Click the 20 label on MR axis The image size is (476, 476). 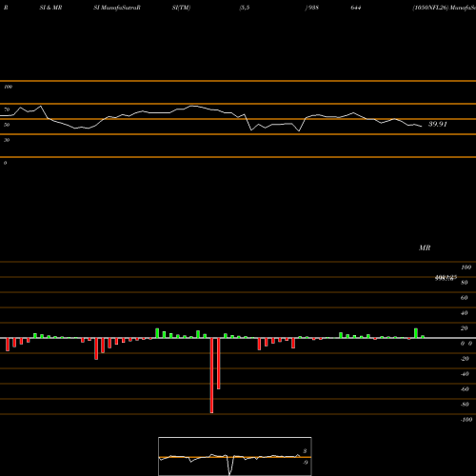coord(464,328)
